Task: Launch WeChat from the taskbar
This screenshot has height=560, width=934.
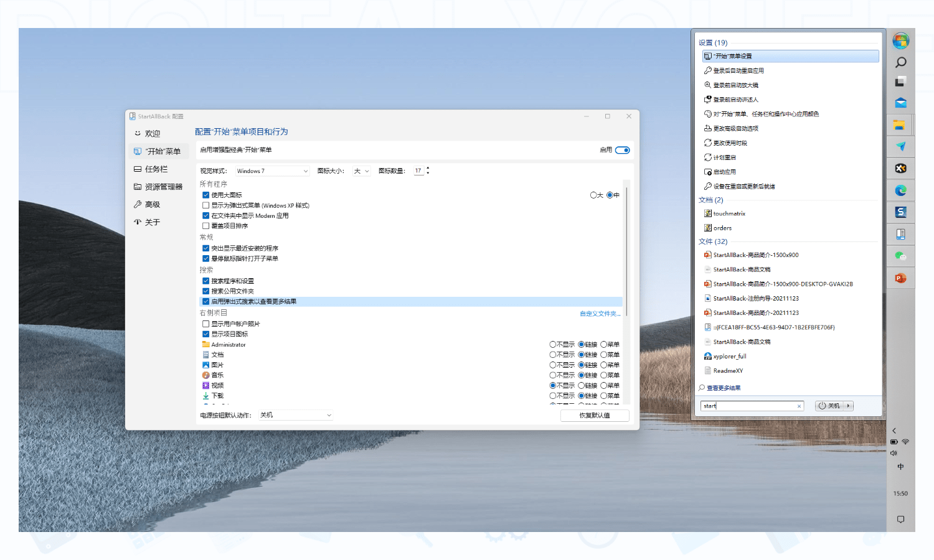Action: coord(900,256)
